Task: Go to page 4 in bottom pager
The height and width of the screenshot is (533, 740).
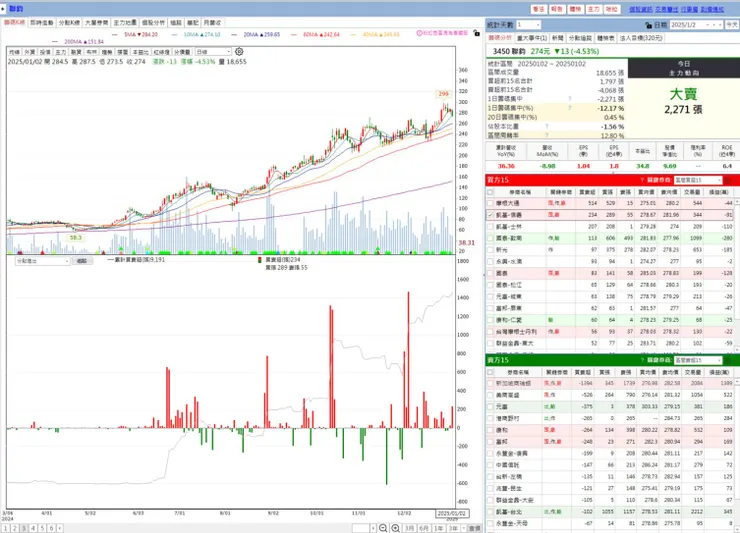Action: tap(33, 528)
